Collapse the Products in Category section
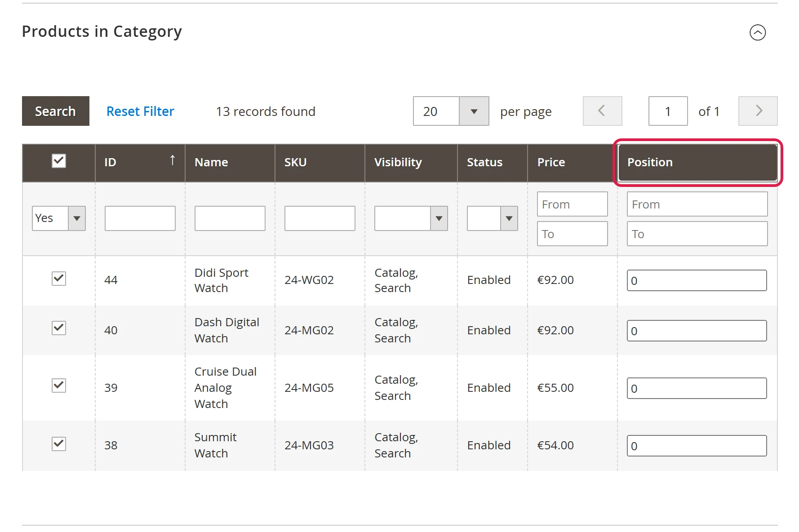Image resolution: width=799 pixels, height=532 pixels. (x=757, y=32)
